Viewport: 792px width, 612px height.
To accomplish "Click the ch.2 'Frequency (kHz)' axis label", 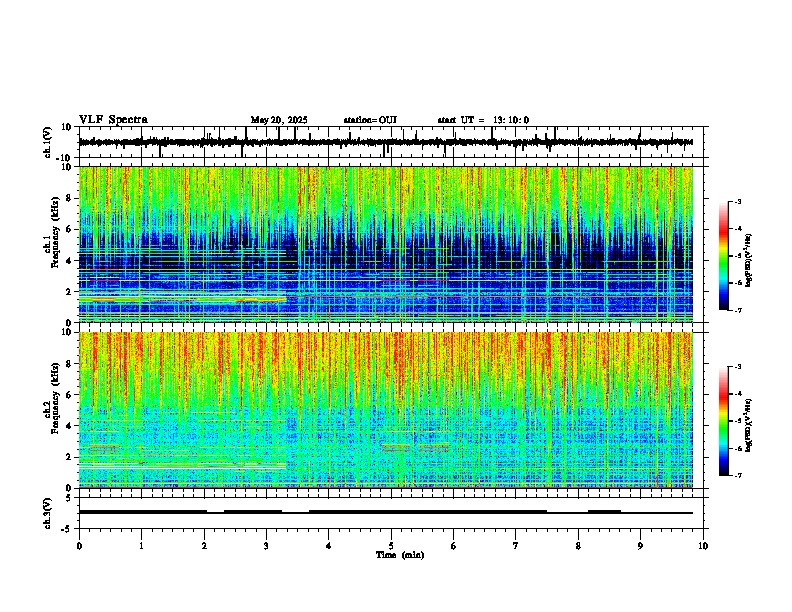I will click(x=56, y=398).
